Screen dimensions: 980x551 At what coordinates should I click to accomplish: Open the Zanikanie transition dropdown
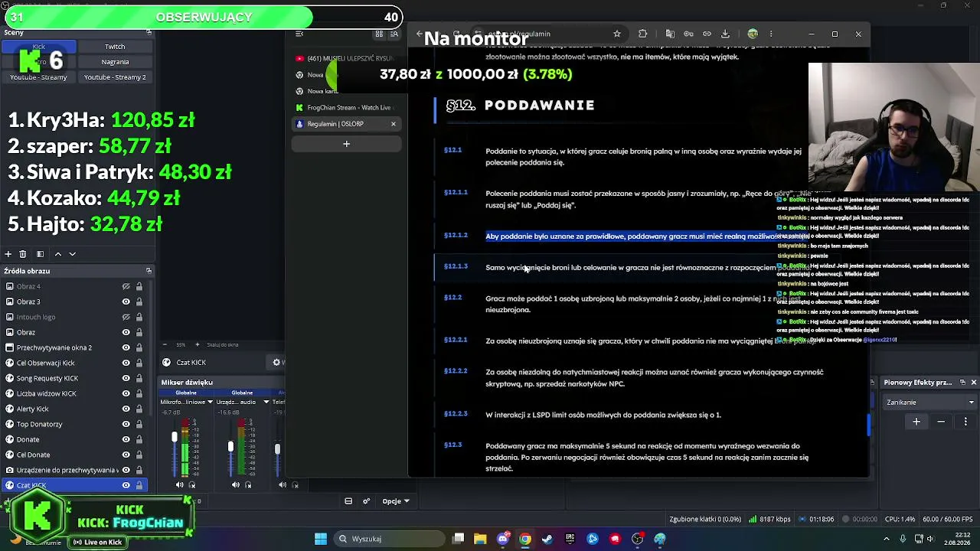(x=929, y=403)
